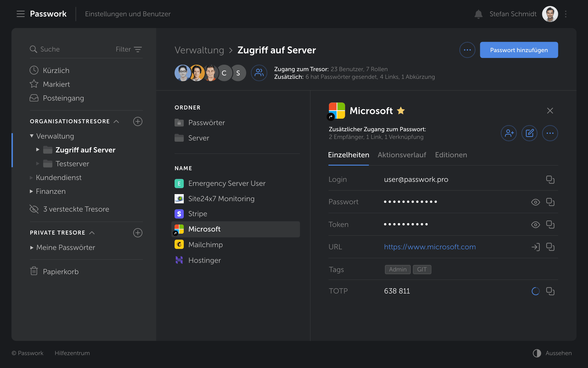Viewport: 588px width, 368px height.
Task: Expand the Kundendienst vault
Action: point(31,178)
